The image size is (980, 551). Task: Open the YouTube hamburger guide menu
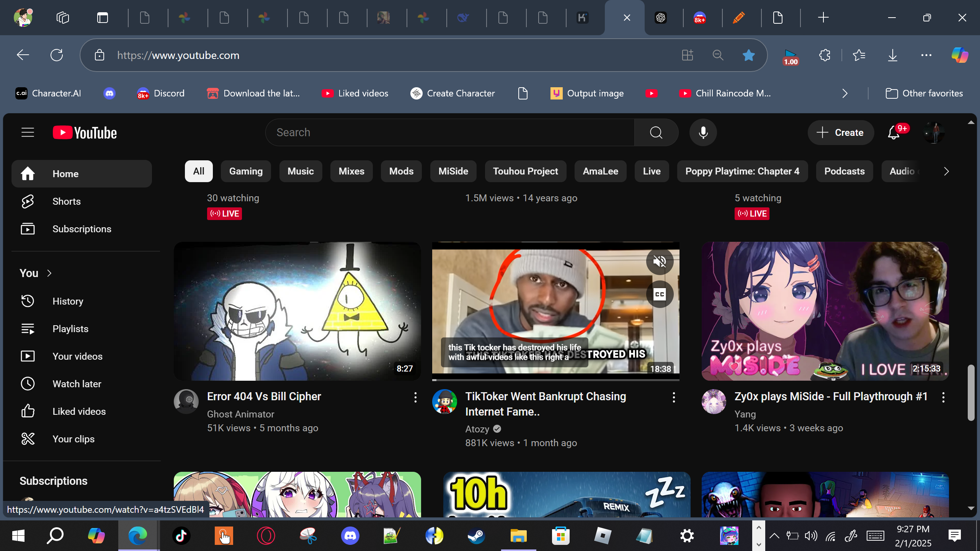tap(28, 133)
